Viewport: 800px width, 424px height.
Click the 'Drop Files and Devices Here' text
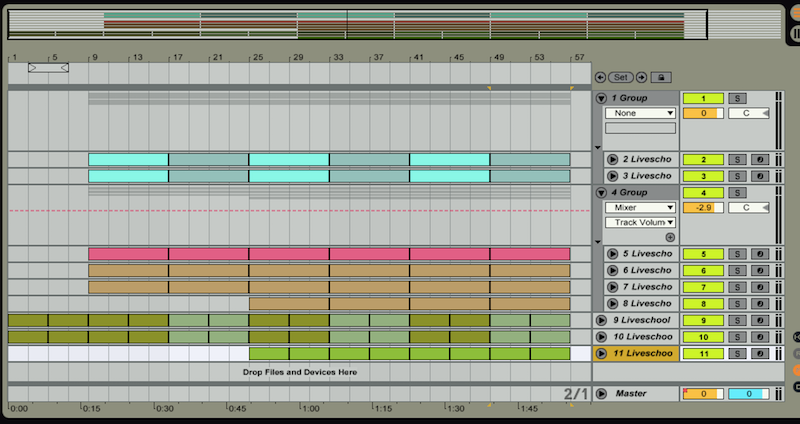(300, 372)
